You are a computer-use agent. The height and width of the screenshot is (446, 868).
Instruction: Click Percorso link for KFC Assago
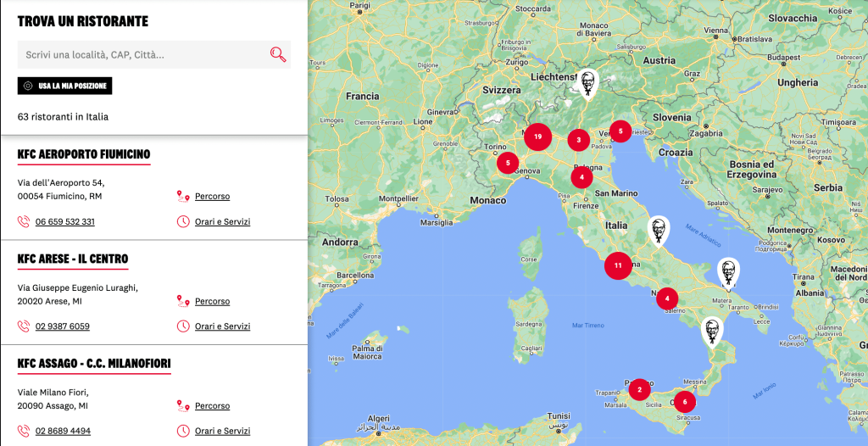click(212, 405)
